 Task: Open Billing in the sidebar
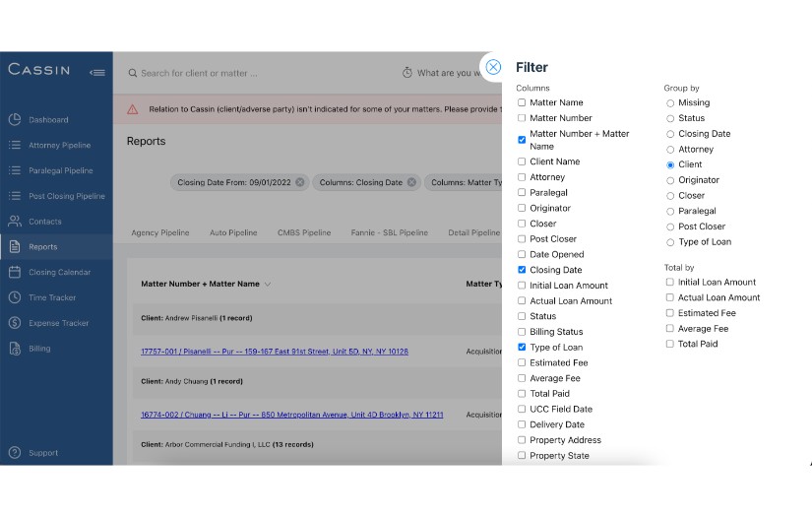coord(39,349)
